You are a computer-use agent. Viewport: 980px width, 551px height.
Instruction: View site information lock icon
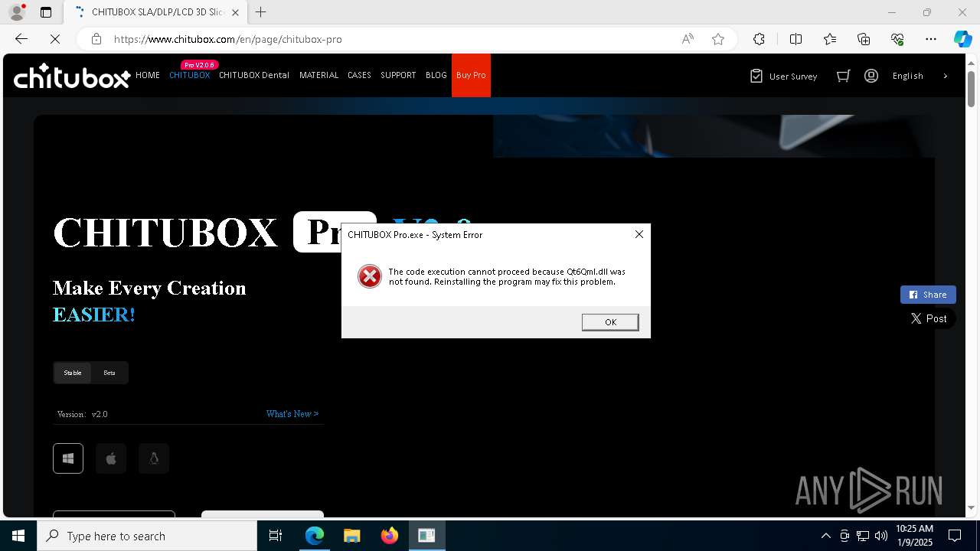96,39
